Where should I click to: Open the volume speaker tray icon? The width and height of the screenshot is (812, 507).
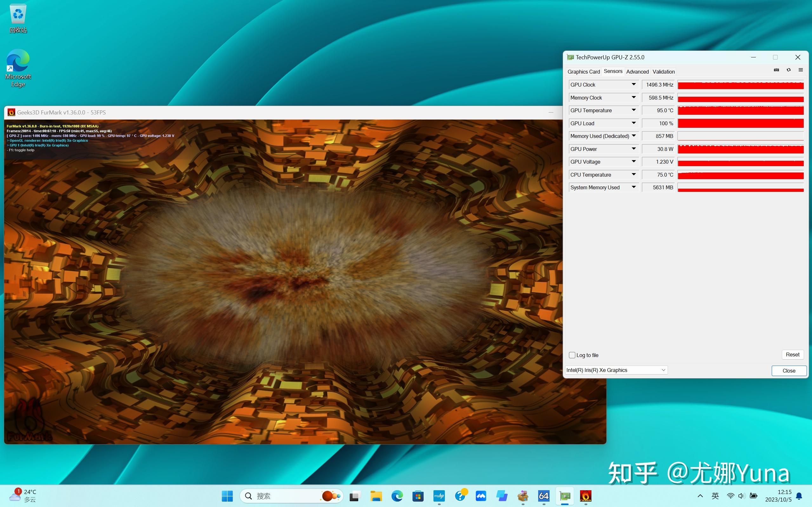coord(741,496)
